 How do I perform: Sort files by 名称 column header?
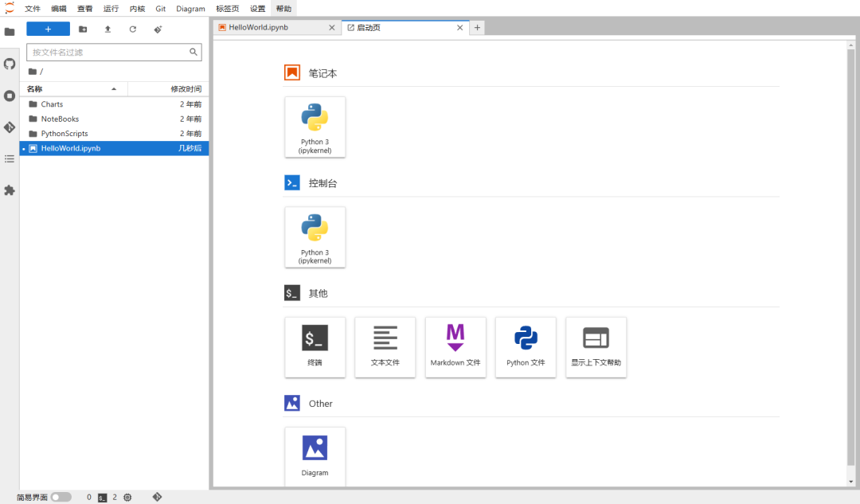click(x=72, y=89)
